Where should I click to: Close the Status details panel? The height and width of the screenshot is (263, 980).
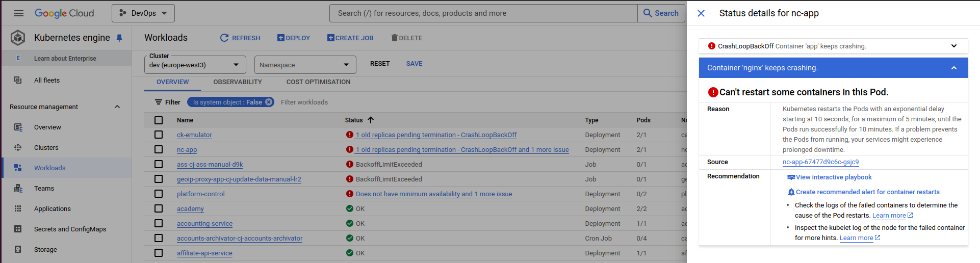[x=701, y=13]
